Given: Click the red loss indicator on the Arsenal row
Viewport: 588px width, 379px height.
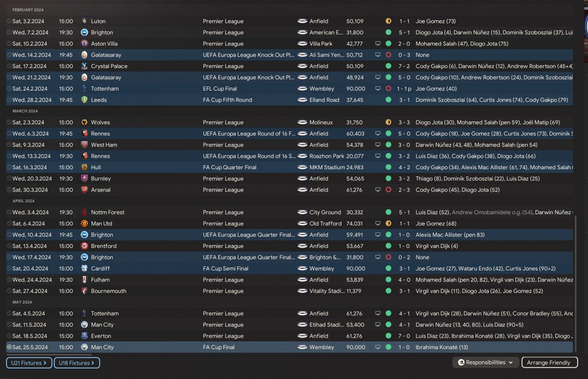Looking at the screenshot, I should coord(389,189).
